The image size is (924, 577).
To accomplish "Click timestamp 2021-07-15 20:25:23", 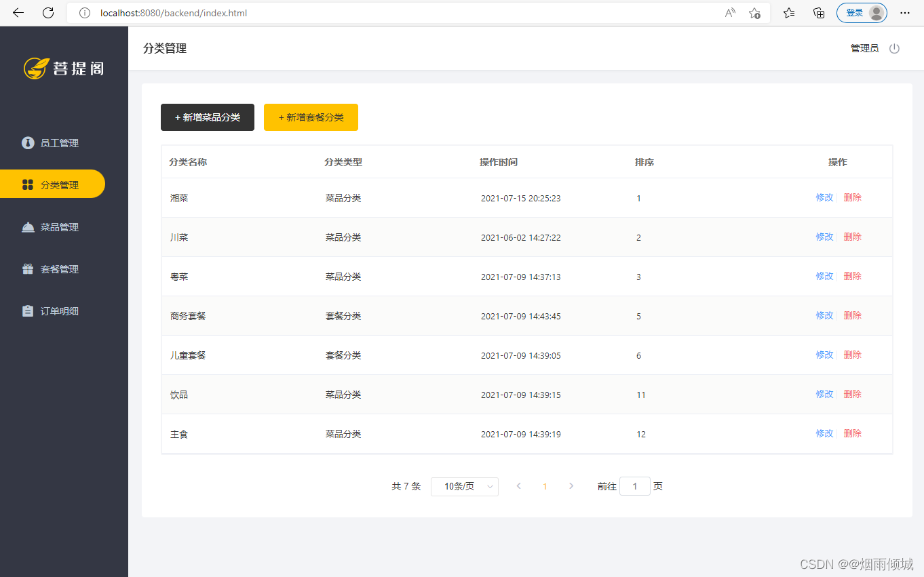I will (x=521, y=198).
